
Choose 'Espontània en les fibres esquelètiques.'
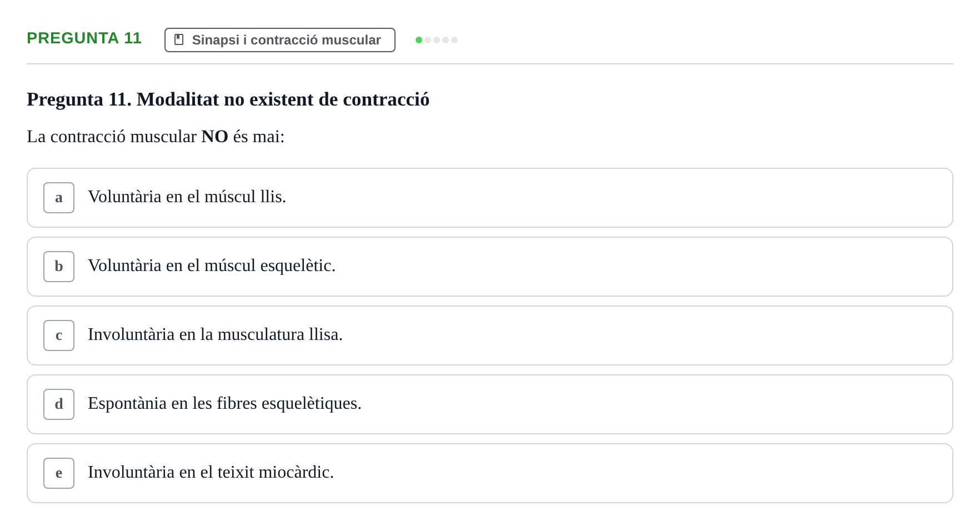tap(490, 404)
